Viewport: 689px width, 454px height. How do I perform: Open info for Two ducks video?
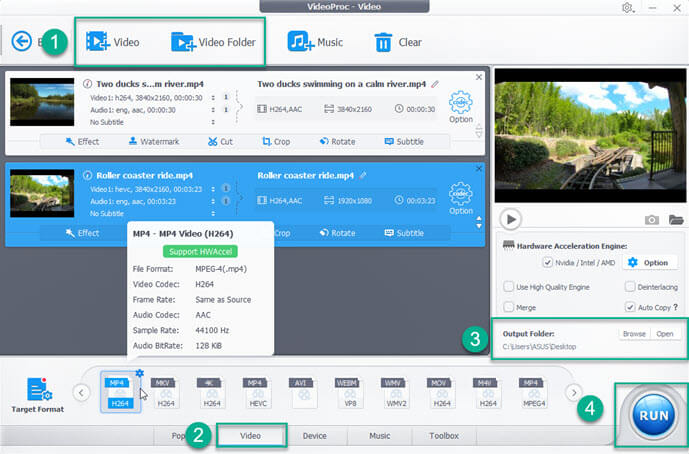point(87,84)
